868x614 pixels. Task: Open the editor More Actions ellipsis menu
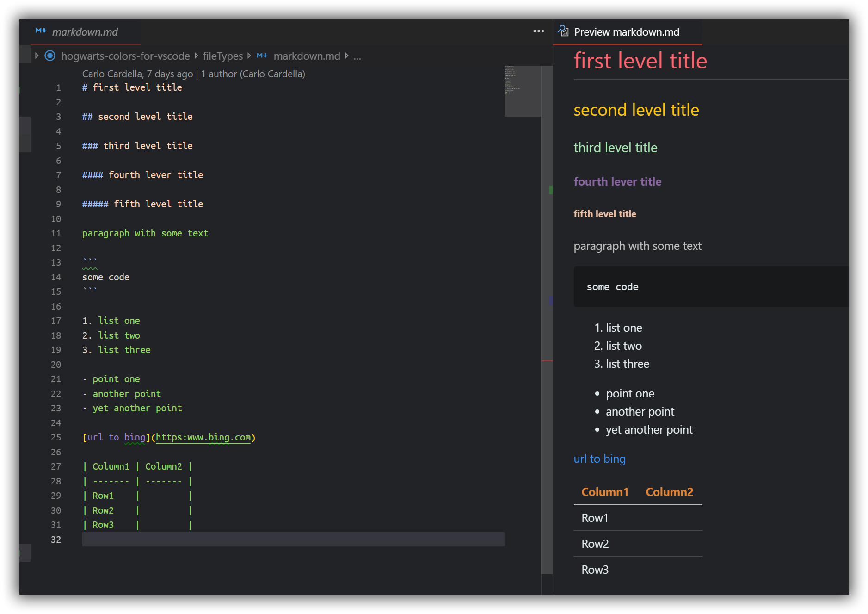coord(538,31)
